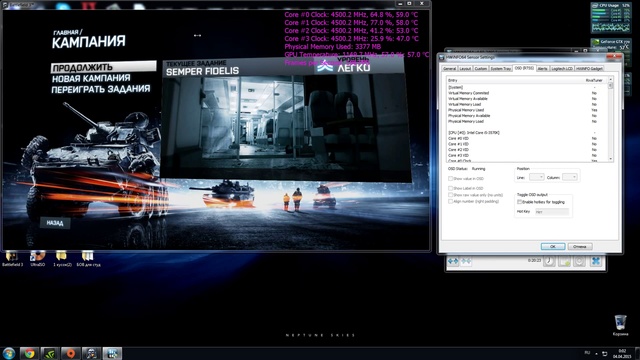Switch to HWiNFO64 taskbar button
The image size is (640, 360).
tap(112, 353)
